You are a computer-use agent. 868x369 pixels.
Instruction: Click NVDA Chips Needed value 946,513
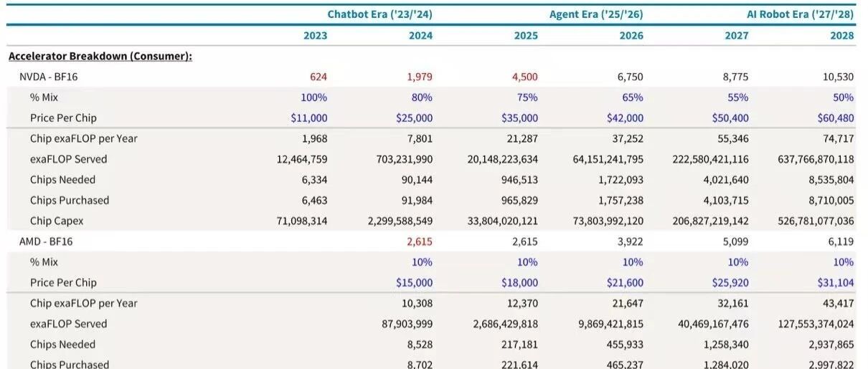[x=517, y=180]
